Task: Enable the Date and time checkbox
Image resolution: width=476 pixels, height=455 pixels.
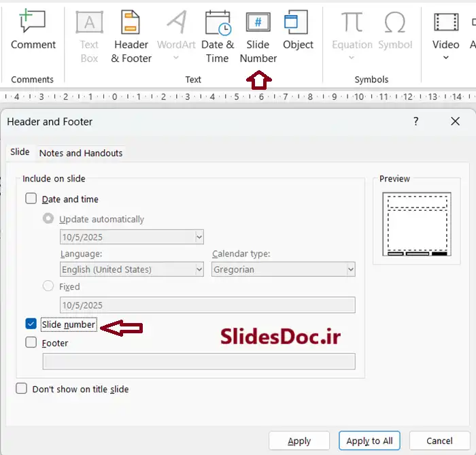Action: pos(31,199)
